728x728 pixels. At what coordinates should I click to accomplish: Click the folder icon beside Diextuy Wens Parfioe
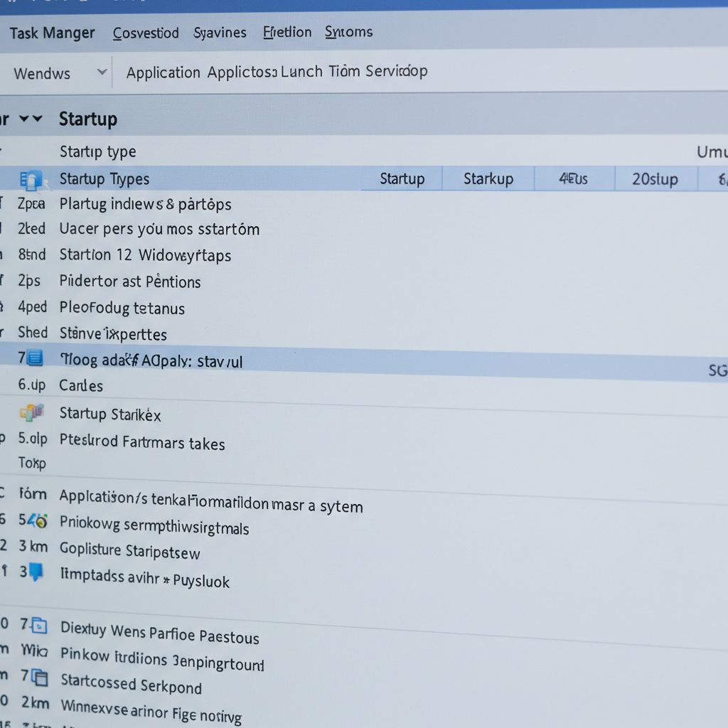pyautogui.click(x=40, y=626)
